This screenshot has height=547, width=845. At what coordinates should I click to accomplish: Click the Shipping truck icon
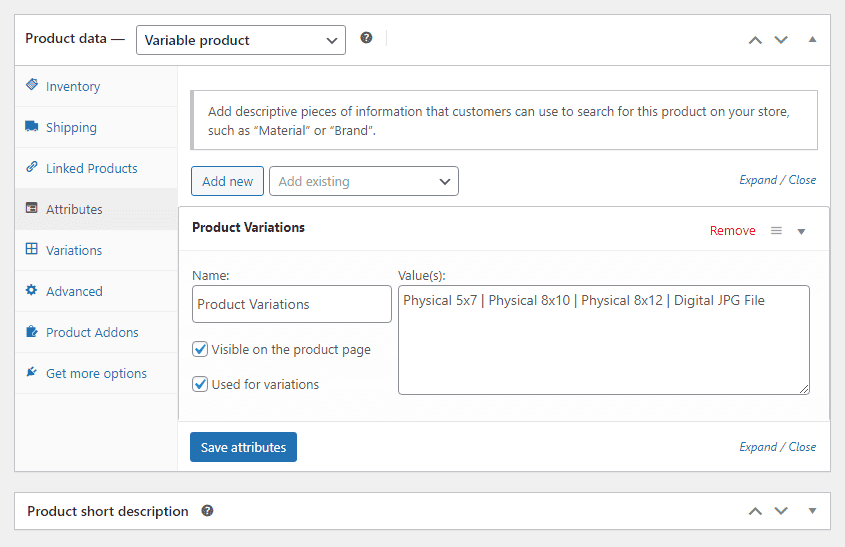[x=32, y=126]
